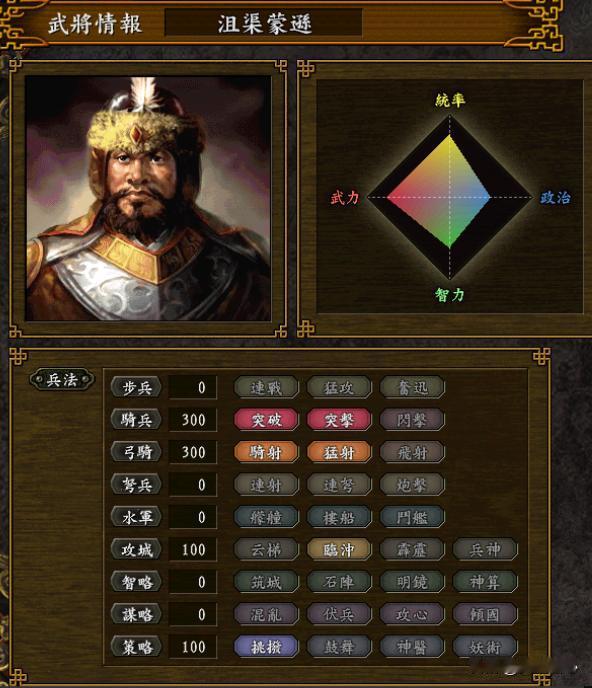Select the 猛射 horse archer tactic

[339, 452]
